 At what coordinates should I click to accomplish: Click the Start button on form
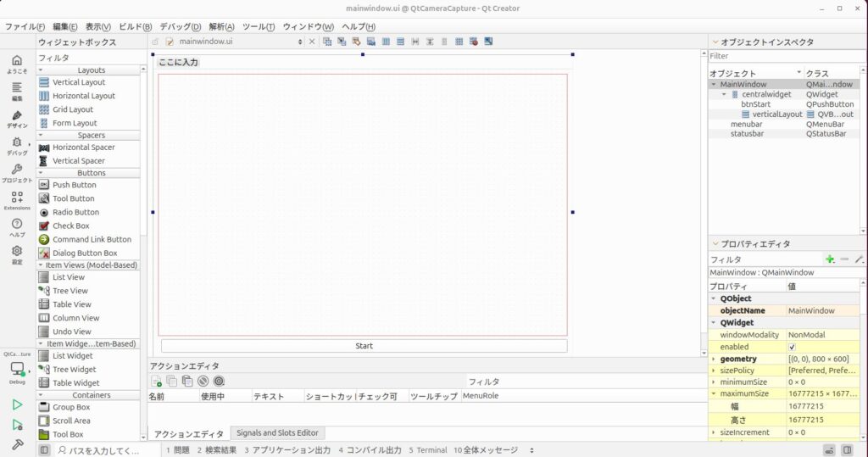tap(364, 346)
